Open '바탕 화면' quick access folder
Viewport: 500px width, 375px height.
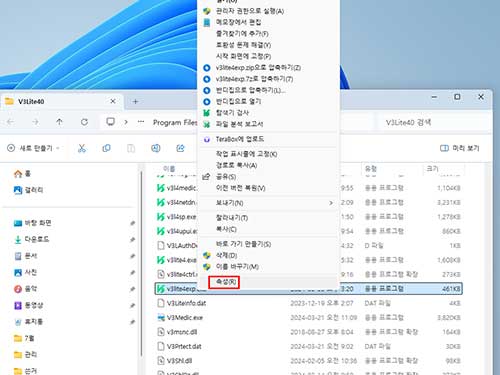(33, 223)
